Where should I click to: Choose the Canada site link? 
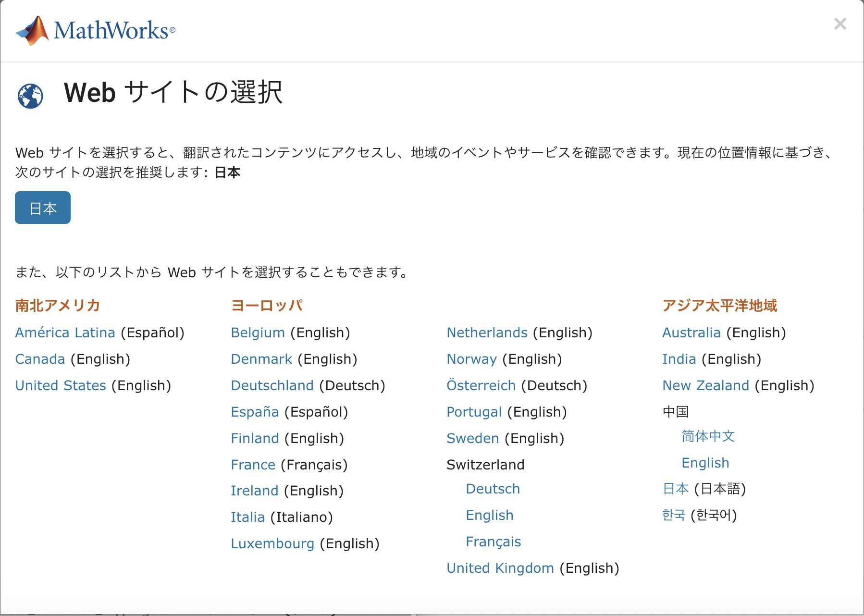point(40,359)
